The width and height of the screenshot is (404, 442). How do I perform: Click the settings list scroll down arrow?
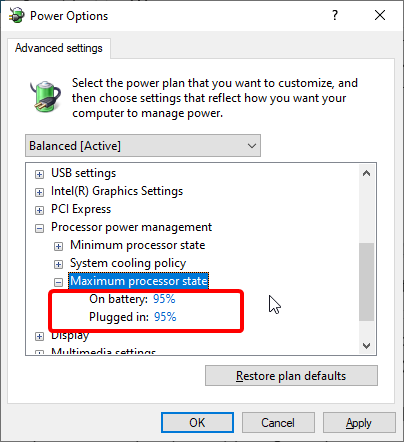pyautogui.click(x=366, y=346)
